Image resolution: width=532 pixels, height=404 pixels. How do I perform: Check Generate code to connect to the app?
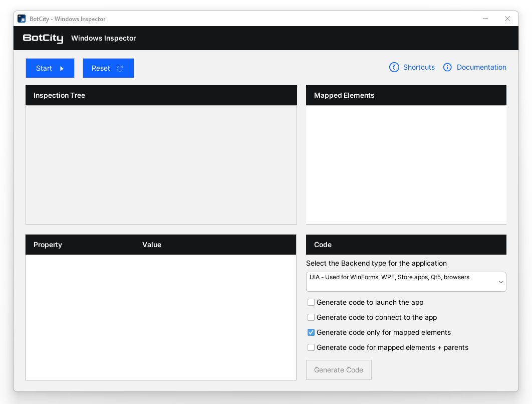(x=311, y=317)
